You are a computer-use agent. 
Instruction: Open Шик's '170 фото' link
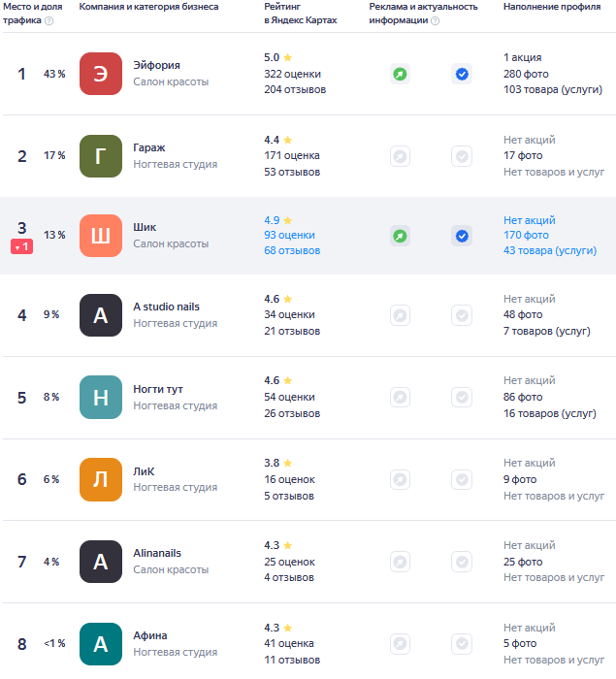tap(526, 236)
